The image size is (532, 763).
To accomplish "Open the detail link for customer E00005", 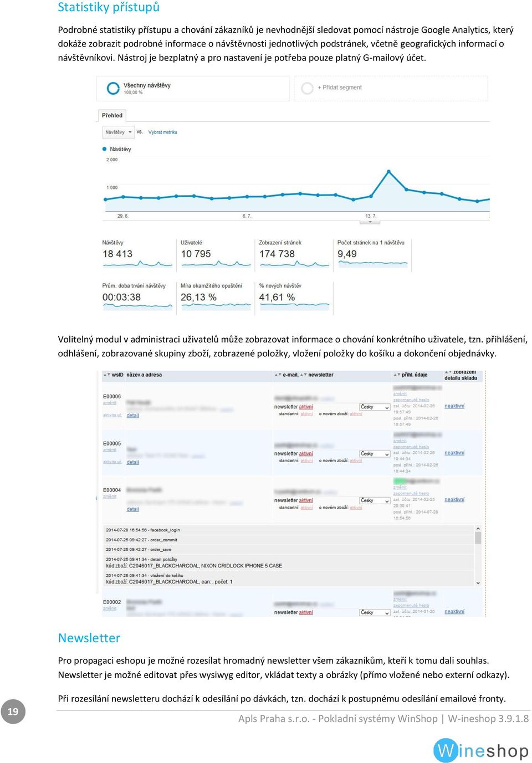I will [133, 462].
